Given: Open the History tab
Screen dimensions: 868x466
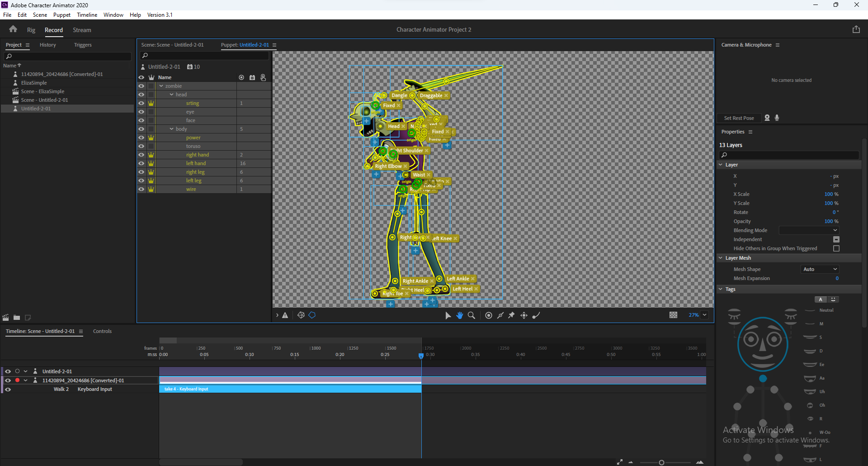Looking at the screenshot, I should tap(47, 45).
